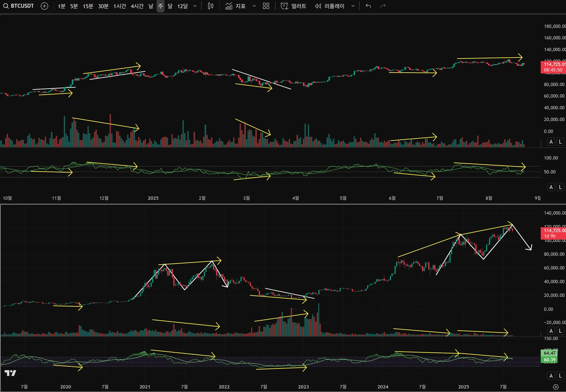This screenshot has height=392, width=566.
Task: Click the −20,000.00 price scale label
Action: [555, 323]
